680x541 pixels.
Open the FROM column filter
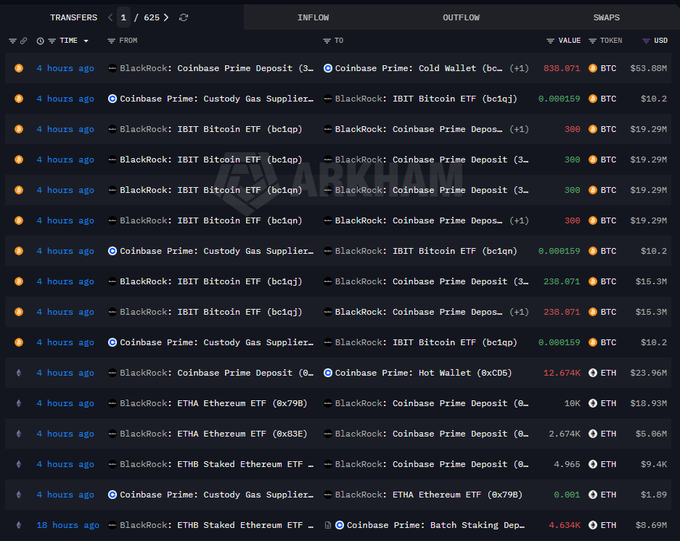tap(111, 41)
